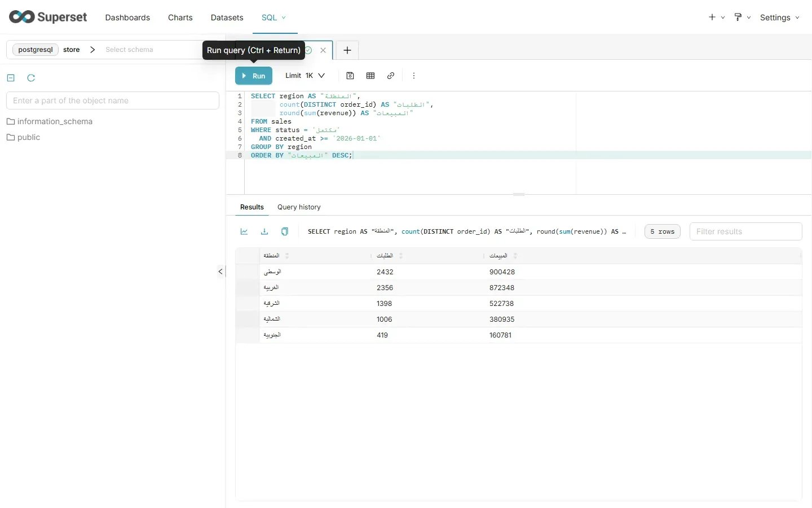Click the cell value 2432
812x508 pixels.
[x=385, y=272]
